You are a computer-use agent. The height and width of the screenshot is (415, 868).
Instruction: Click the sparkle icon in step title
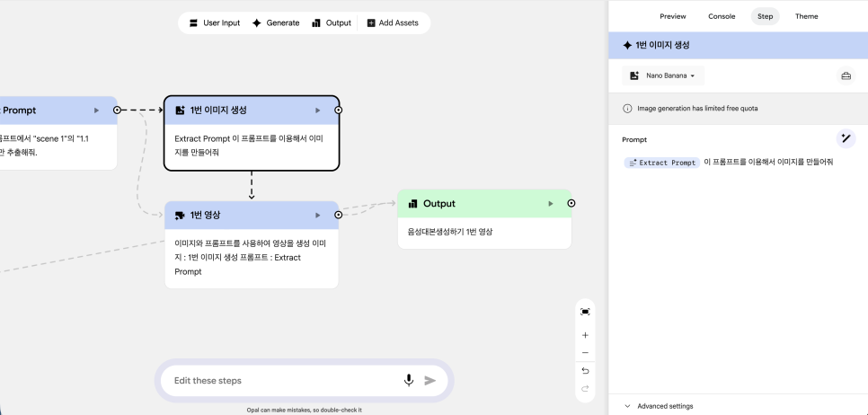(x=627, y=46)
